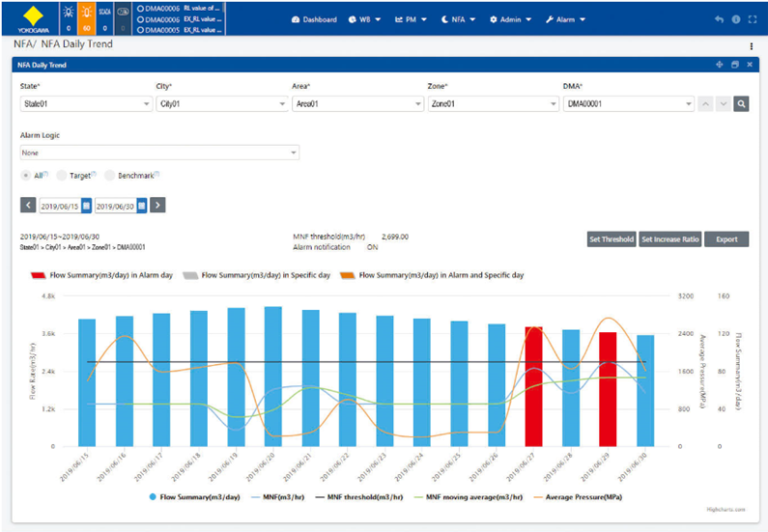
Task: Click the Export button
Action: 725,239
